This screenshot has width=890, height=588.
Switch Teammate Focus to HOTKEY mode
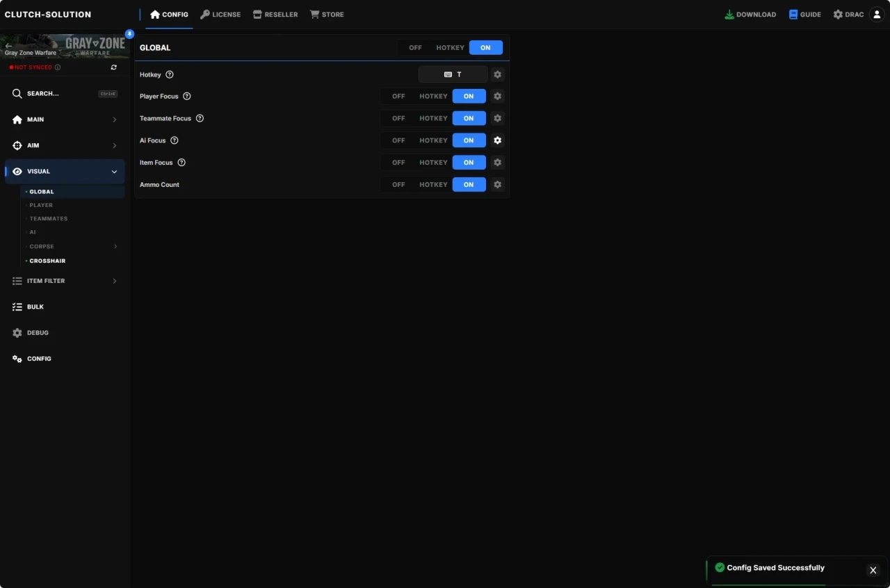(433, 119)
